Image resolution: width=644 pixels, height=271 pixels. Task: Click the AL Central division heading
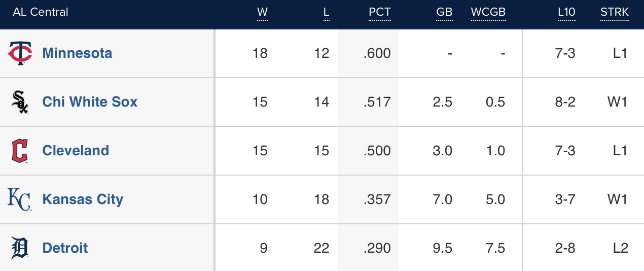tap(41, 12)
